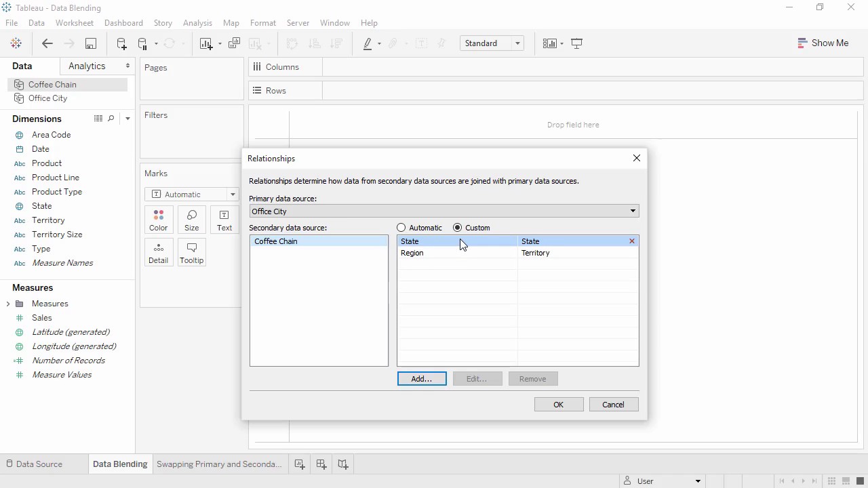This screenshot has height=488, width=868.
Task: Expand the Measures folder
Action: pos(9,303)
